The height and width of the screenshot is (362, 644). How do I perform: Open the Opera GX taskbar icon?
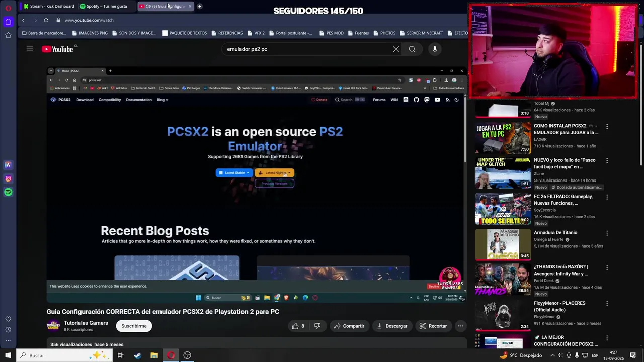tap(171, 355)
